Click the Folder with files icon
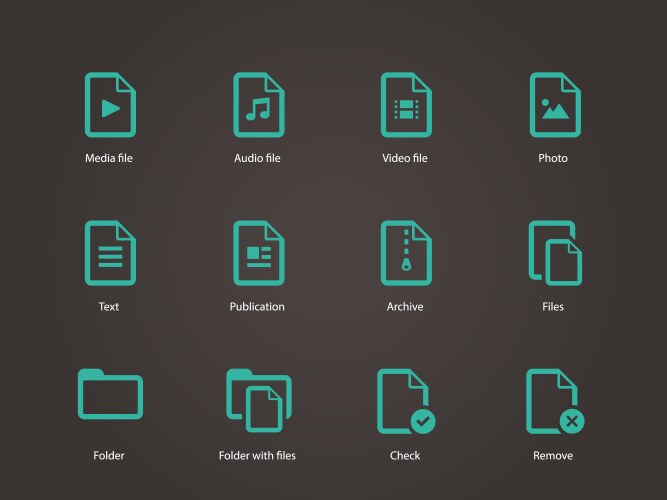667x500 pixels. [258, 400]
